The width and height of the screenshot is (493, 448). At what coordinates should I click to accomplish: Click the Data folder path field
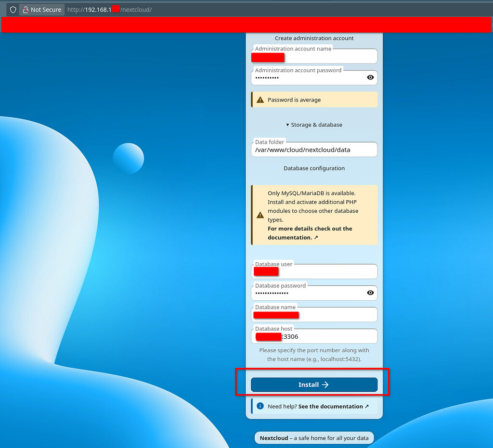[314, 150]
